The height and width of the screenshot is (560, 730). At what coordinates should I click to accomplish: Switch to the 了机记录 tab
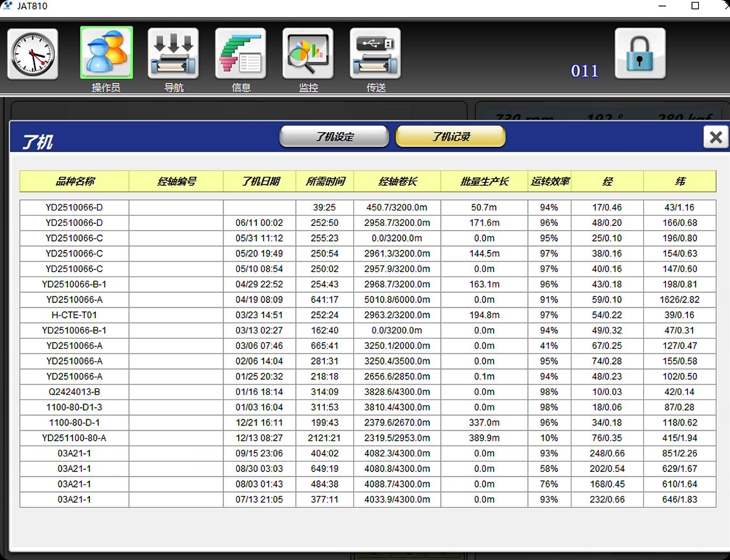point(450,137)
